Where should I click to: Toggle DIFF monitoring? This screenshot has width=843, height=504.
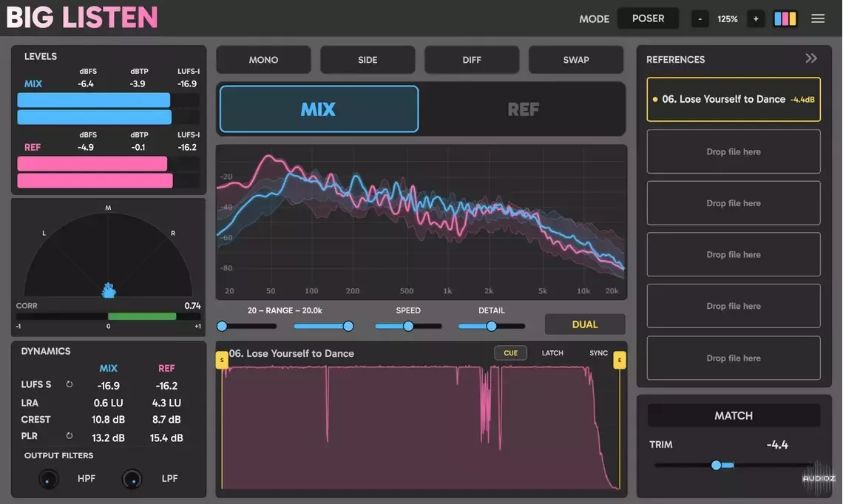click(472, 60)
